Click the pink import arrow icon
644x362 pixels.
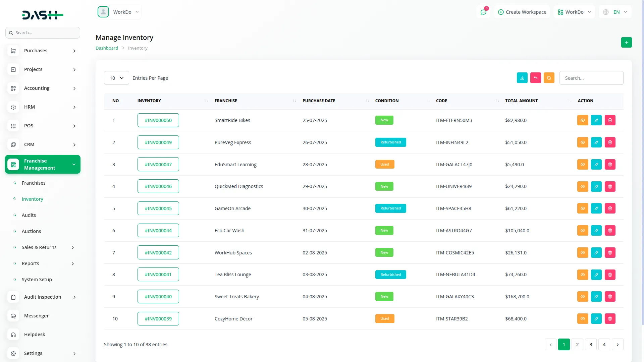(535, 78)
